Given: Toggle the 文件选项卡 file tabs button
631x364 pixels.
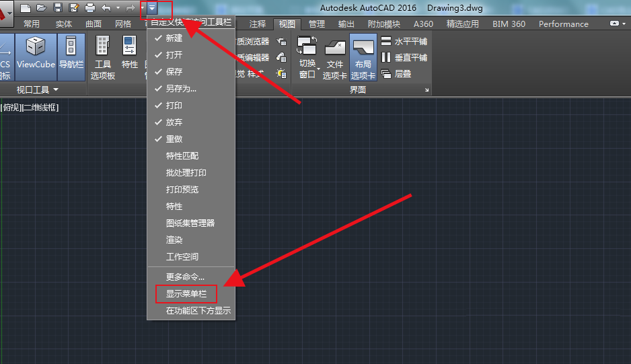Looking at the screenshot, I should click(335, 58).
